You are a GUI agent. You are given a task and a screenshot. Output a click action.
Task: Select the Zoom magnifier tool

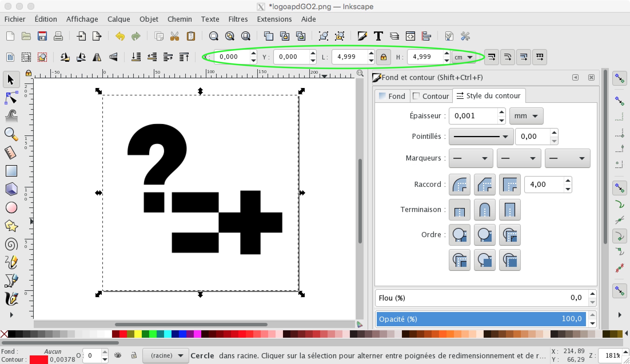[x=11, y=134]
